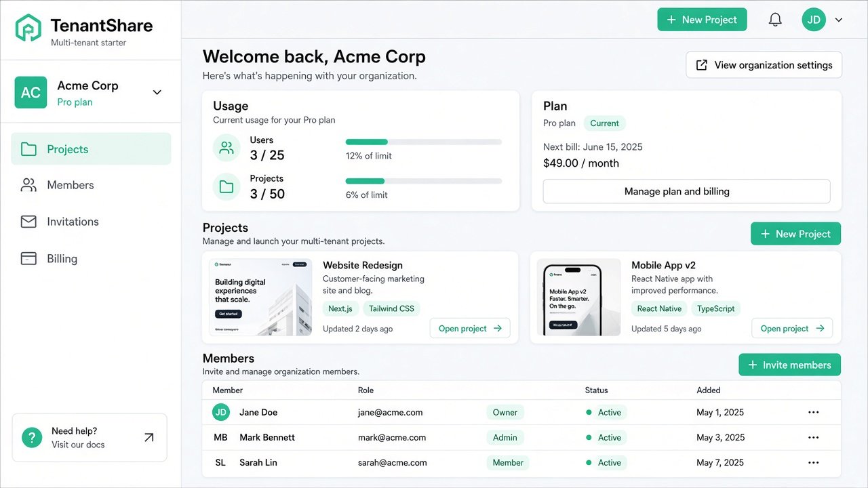
Task: Click the JD user avatar in header
Action: (814, 20)
